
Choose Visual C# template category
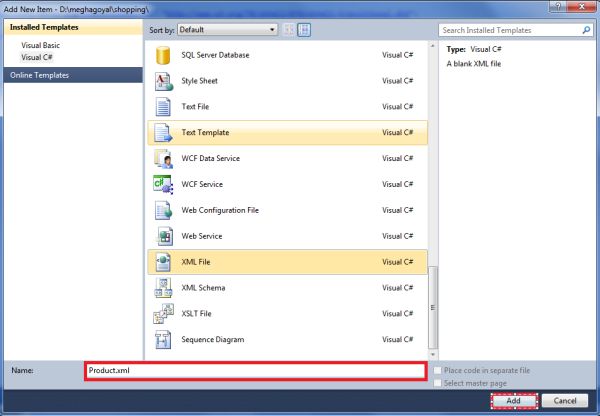coord(37,57)
